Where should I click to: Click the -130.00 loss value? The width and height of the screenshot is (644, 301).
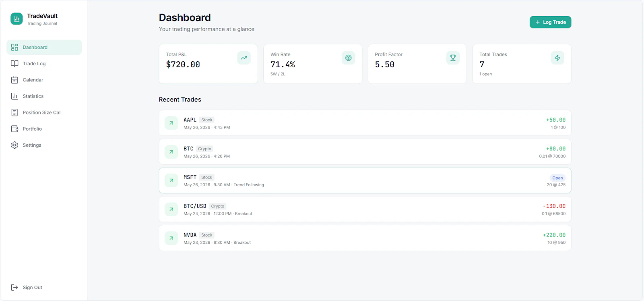click(x=554, y=206)
